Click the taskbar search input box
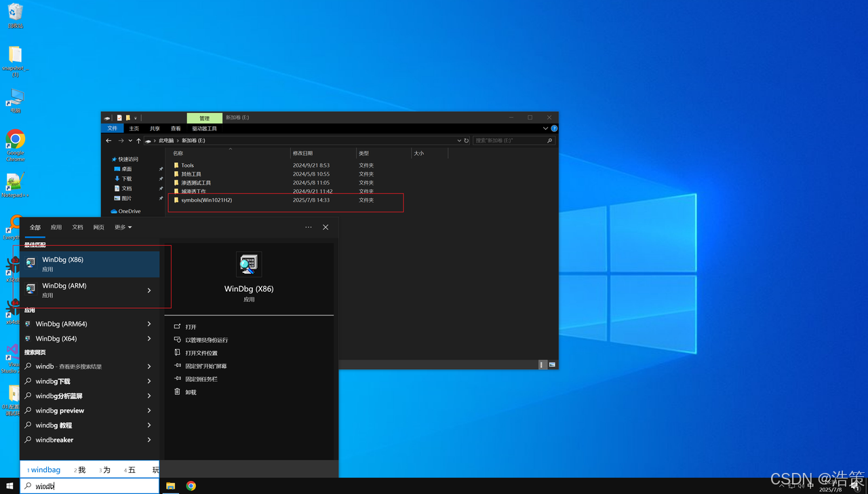Viewport: 868px width, 494px height. (x=90, y=486)
